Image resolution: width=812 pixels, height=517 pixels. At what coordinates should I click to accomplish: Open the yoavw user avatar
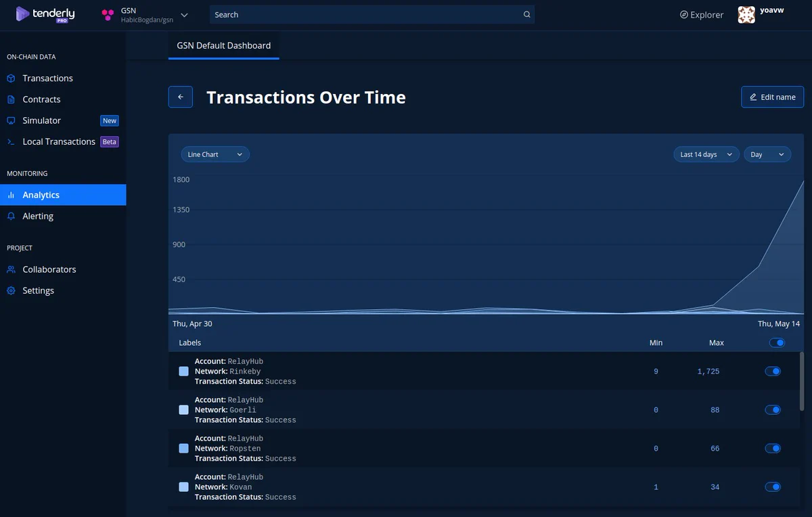click(746, 15)
